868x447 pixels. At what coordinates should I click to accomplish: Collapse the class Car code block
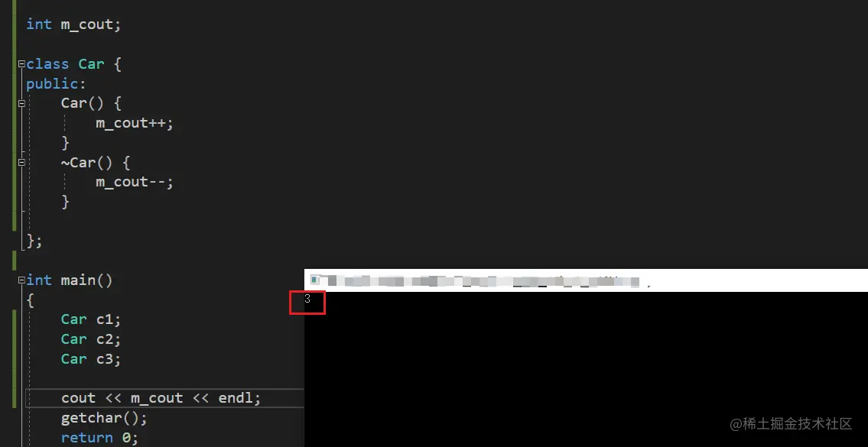[x=21, y=64]
